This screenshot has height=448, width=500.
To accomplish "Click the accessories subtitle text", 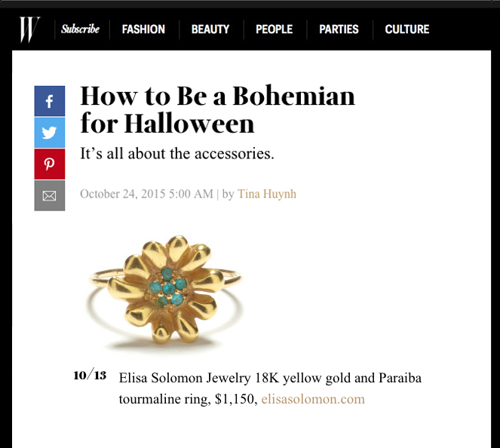I will coord(176,154).
